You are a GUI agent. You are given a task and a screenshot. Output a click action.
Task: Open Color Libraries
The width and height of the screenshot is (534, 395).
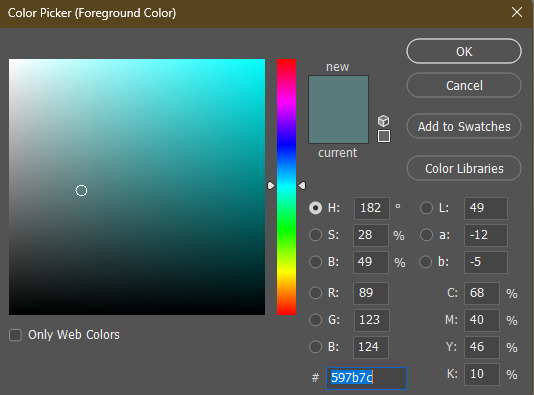464,169
